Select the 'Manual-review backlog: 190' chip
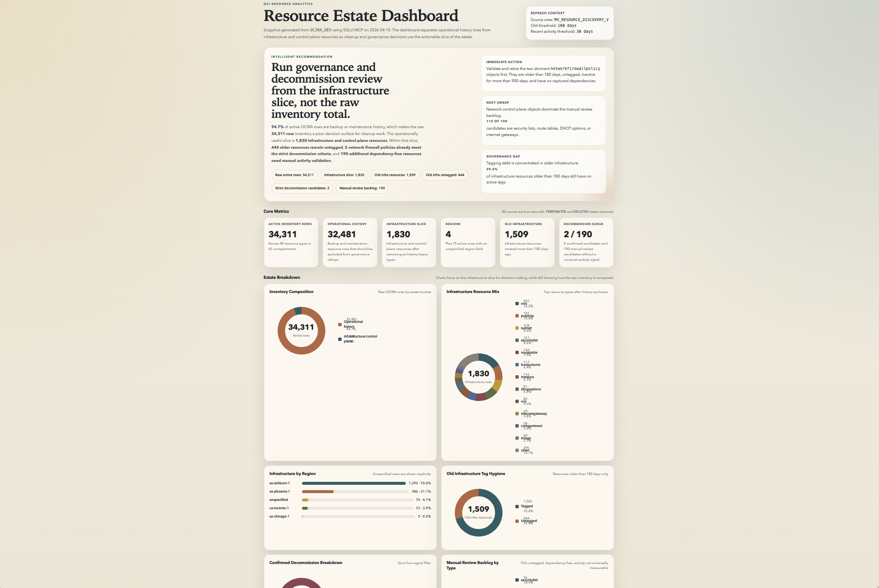Screen dimensions: 879x588 tap(362, 188)
